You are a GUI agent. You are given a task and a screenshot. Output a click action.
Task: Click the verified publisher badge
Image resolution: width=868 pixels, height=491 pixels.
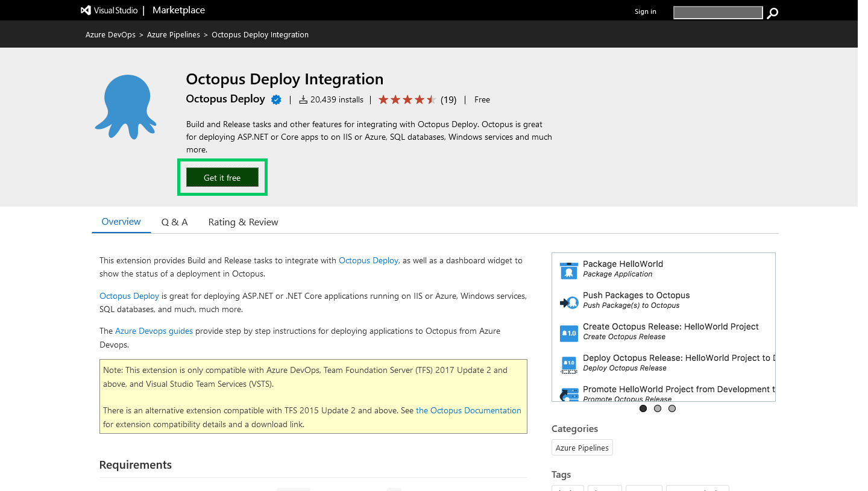tap(276, 100)
